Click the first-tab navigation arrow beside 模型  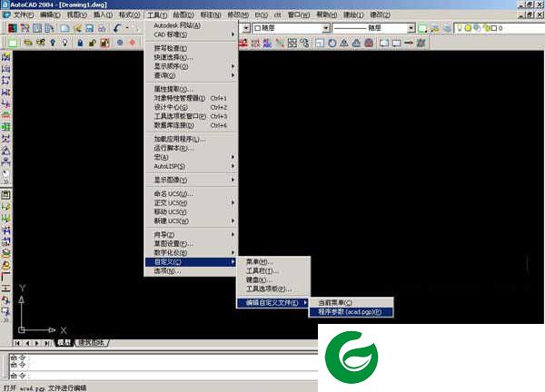point(17,343)
